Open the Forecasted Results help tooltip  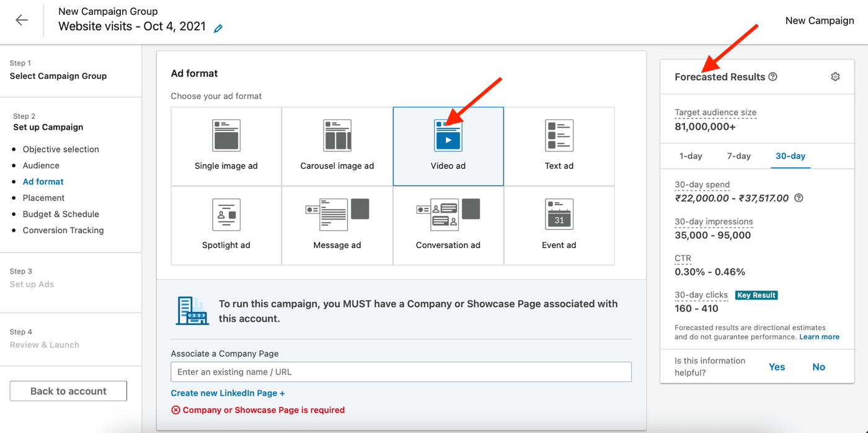pos(773,76)
